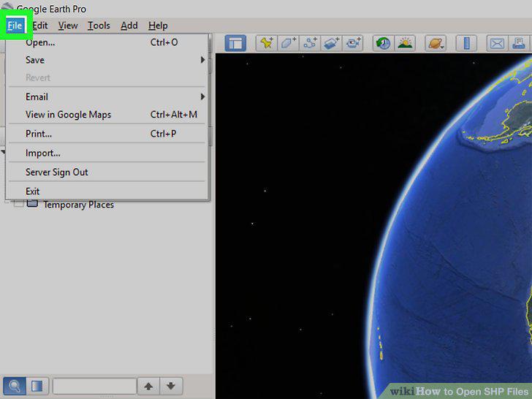Open the Help menu
The height and width of the screenshot is (399, 532).
click(x=158, y=26)
